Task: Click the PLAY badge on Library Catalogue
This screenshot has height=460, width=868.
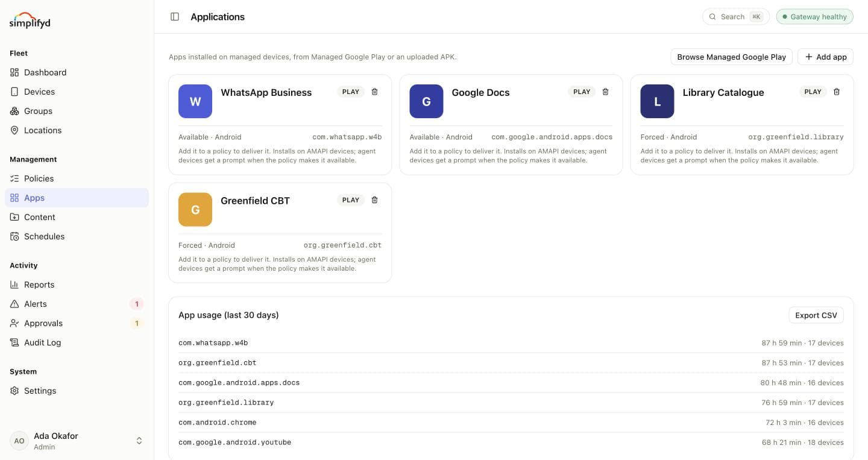Action: click(x=813, y=92)
